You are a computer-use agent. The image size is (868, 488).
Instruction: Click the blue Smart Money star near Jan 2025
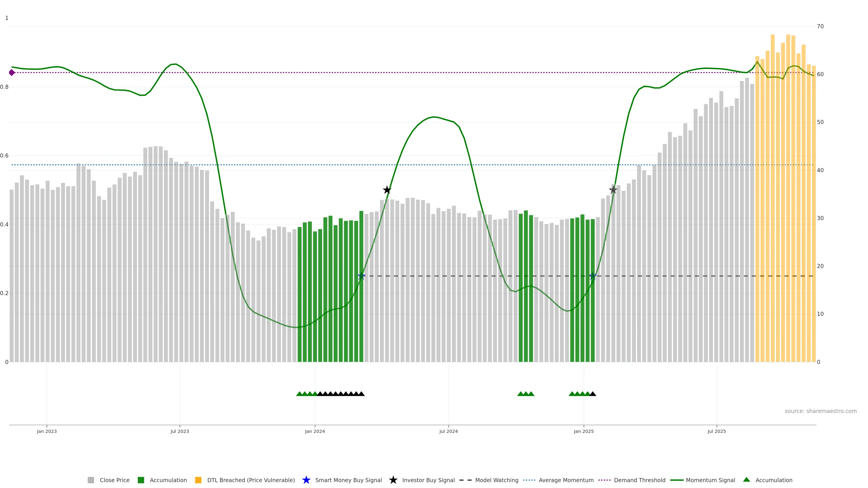(x=593, y=276)
